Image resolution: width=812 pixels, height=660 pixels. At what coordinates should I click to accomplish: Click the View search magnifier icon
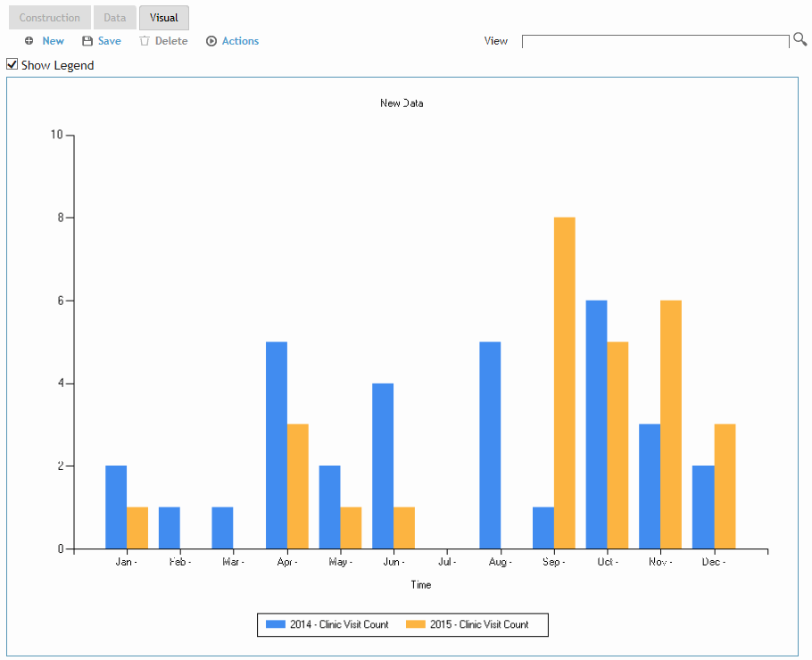coord(800,39)
